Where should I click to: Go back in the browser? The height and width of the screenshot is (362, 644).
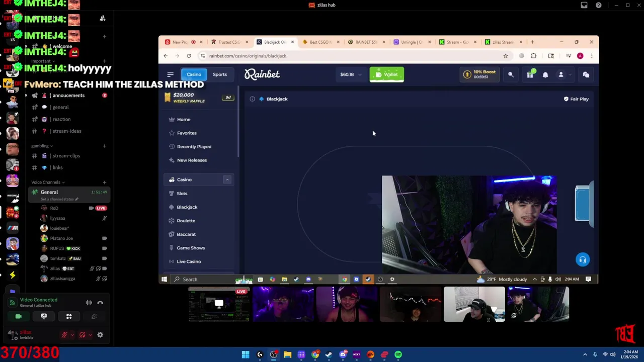coord(166,56)
